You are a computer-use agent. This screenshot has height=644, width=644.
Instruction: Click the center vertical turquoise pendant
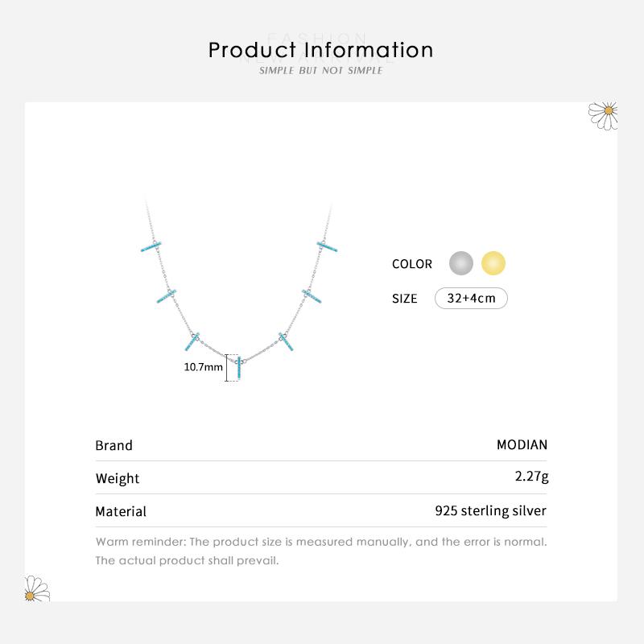coord(239,369)
